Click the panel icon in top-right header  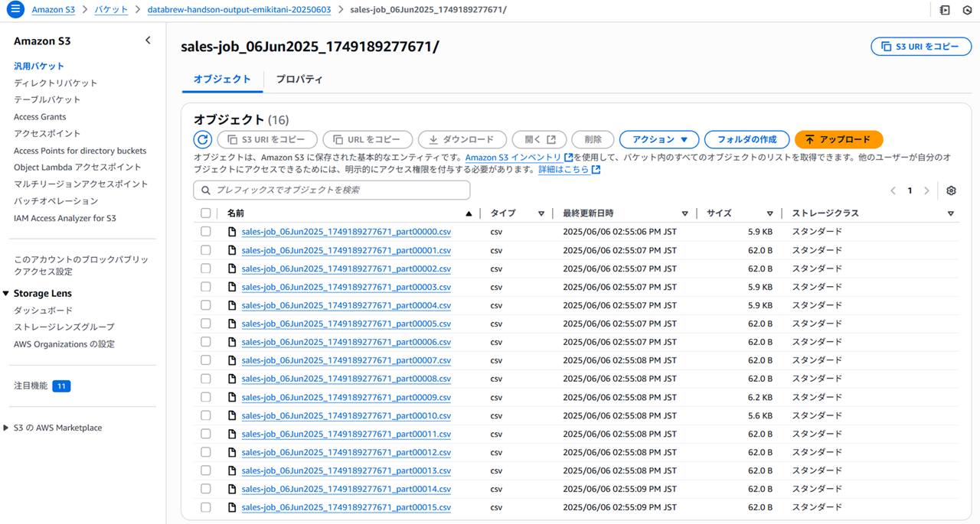(x=945, y=9)
